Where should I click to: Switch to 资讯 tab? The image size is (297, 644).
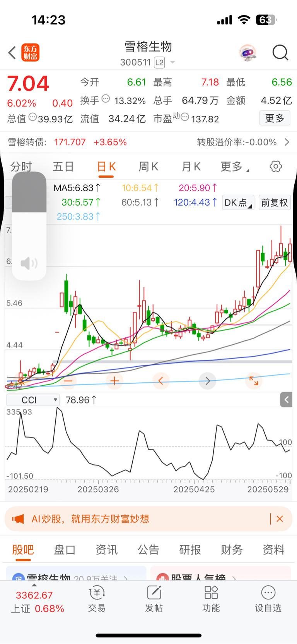(x=107, y=550)
